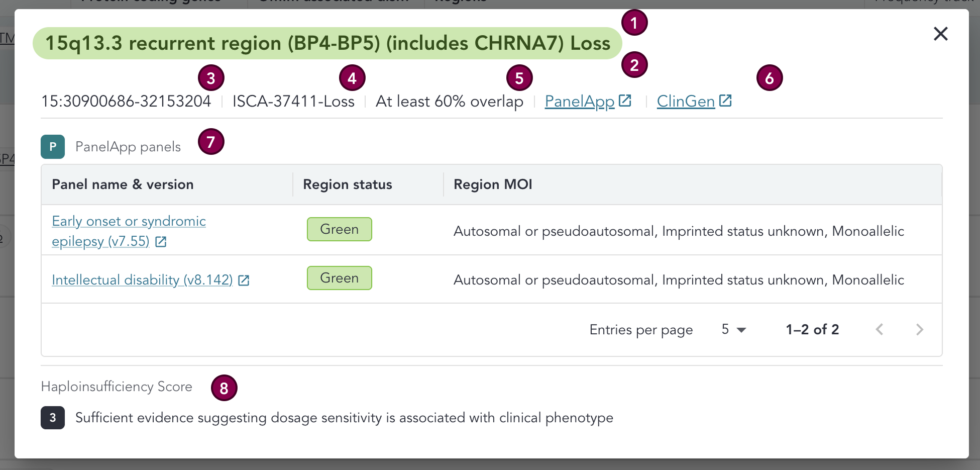Click the external-link icon beside ClinGen
The image size is (980, 470).
pos(725,101)
